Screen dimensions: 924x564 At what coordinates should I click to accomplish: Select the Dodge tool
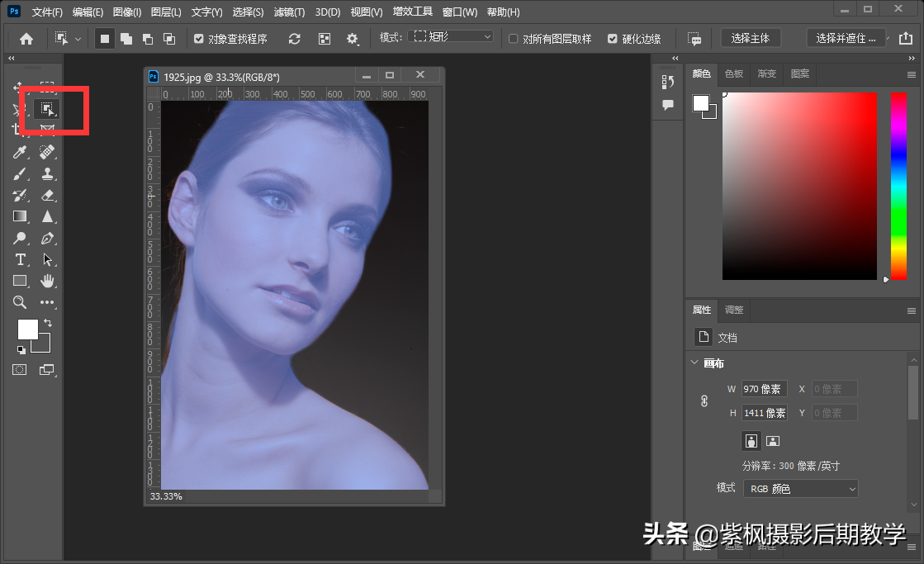coord(20,238)
